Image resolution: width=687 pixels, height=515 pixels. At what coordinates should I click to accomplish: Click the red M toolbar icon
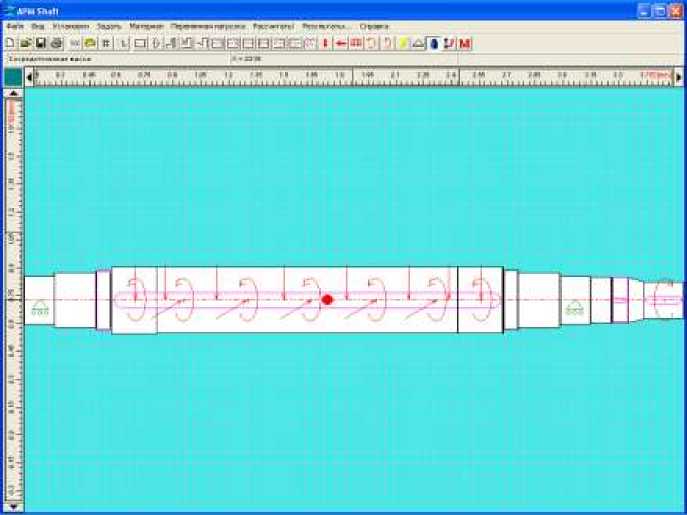click(x=465, y=43)
